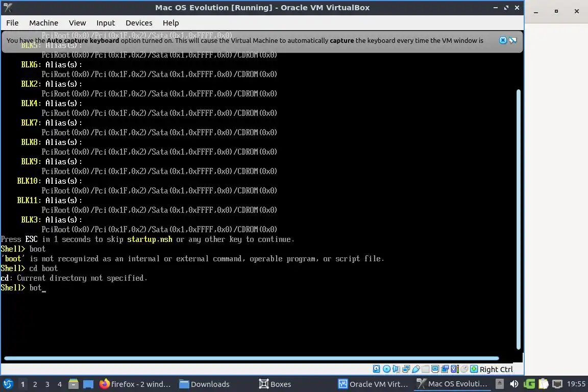
Task: Click the BLK6 device label
Action: click(30, 64)
